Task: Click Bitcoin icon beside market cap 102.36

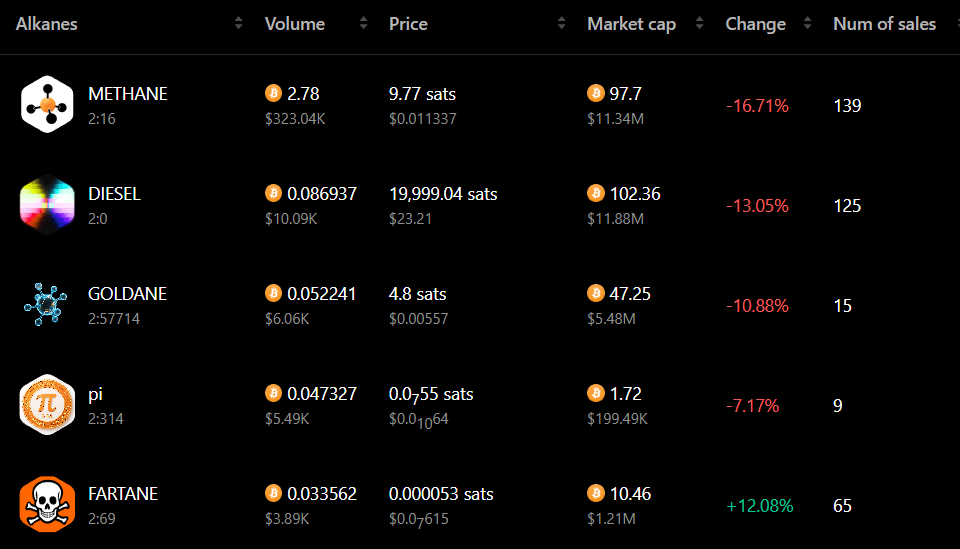Action: [595, 193]
